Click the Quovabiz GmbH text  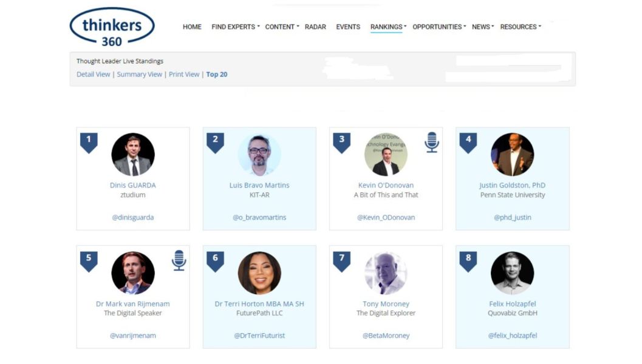coord(512,313)
